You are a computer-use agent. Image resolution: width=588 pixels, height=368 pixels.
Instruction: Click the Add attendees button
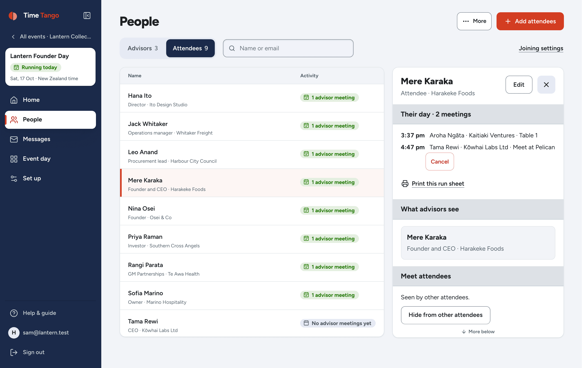pyautogui.click(x=530, y=21)
